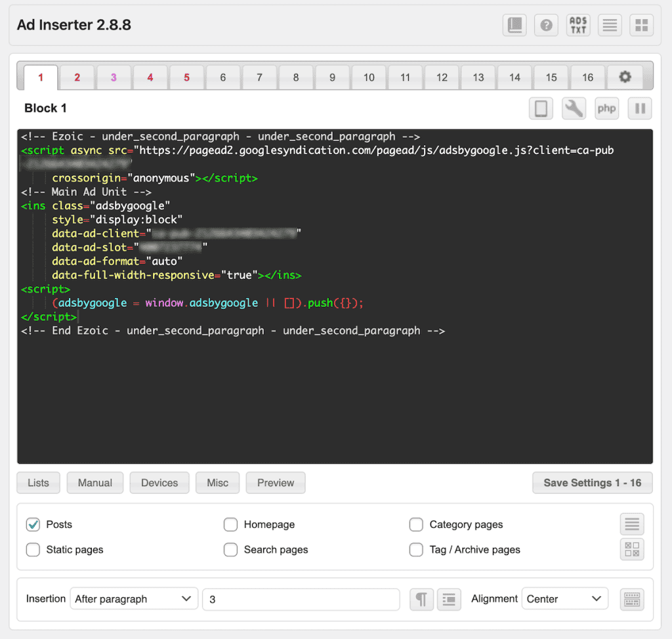Open the Insertion dropdown
This screenshot has width=672, height=639.
pos(134,598)
